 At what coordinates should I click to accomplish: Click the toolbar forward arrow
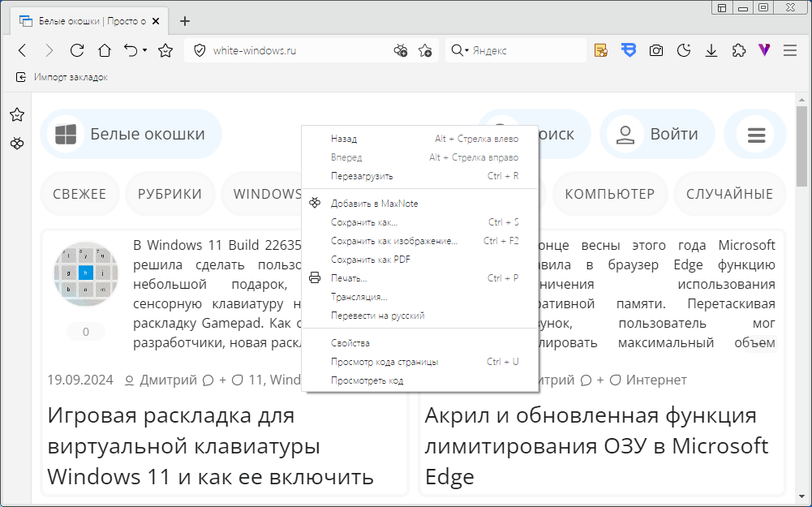(49, 50)
